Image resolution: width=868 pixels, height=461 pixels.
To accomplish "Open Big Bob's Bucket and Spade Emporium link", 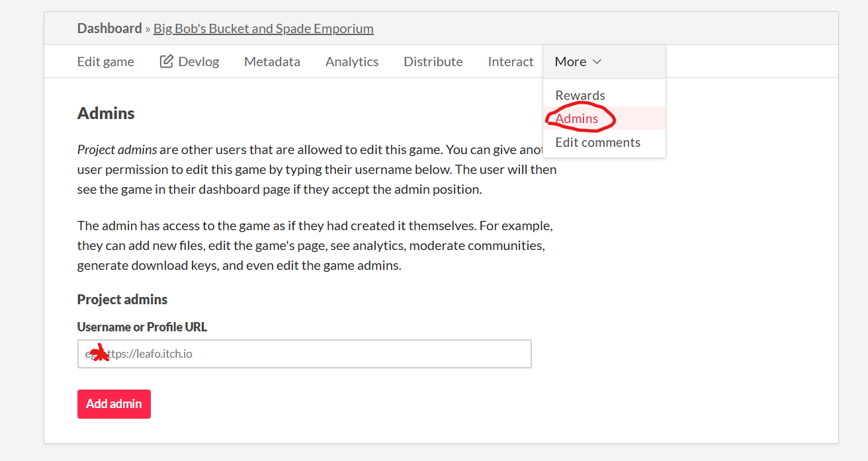I will (x=263, y=28).
